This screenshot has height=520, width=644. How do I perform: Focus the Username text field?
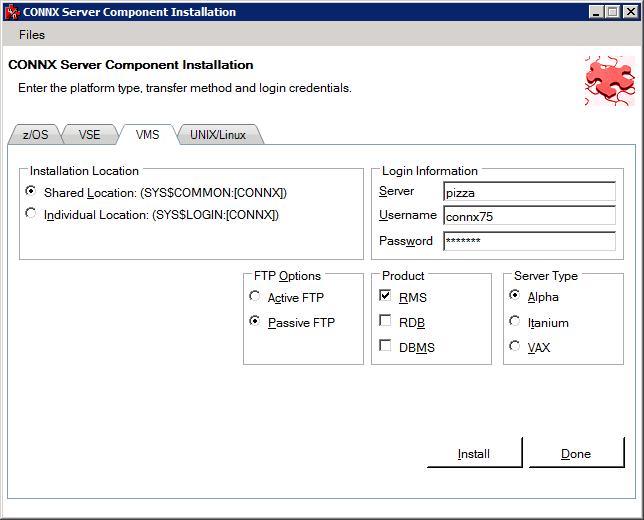[529, 216]
